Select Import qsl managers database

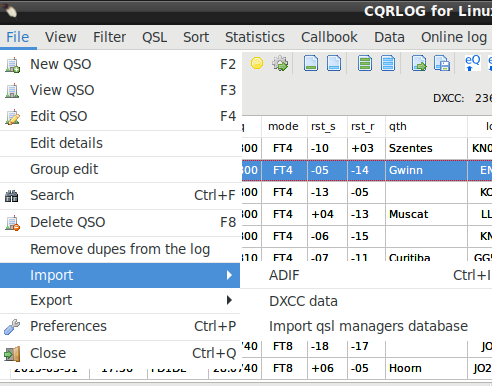point(366,326)
